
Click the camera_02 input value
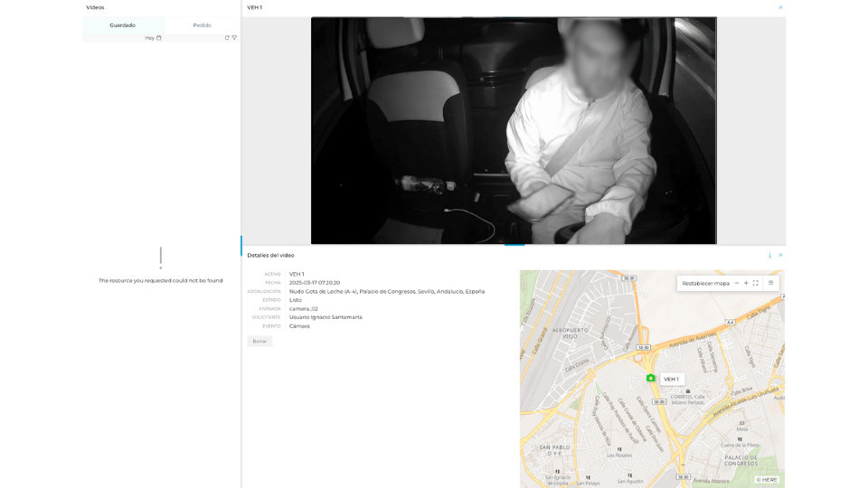[304, 309]
